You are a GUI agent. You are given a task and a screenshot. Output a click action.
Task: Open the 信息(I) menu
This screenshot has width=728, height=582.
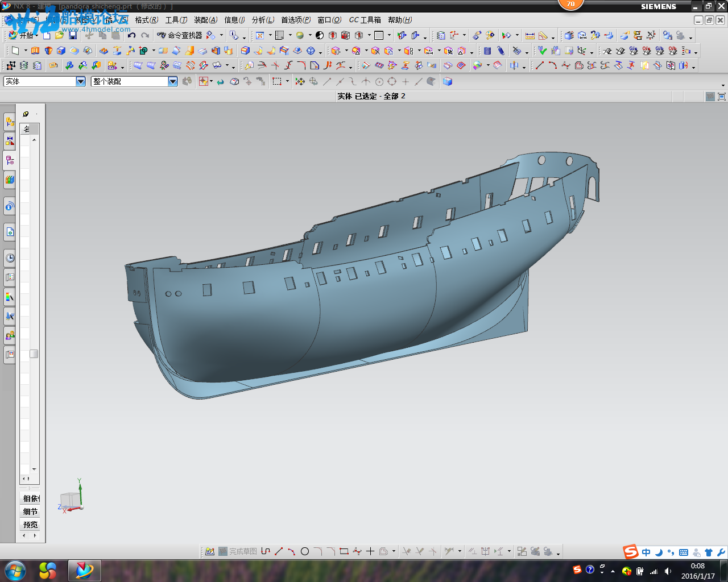[234, 20]
